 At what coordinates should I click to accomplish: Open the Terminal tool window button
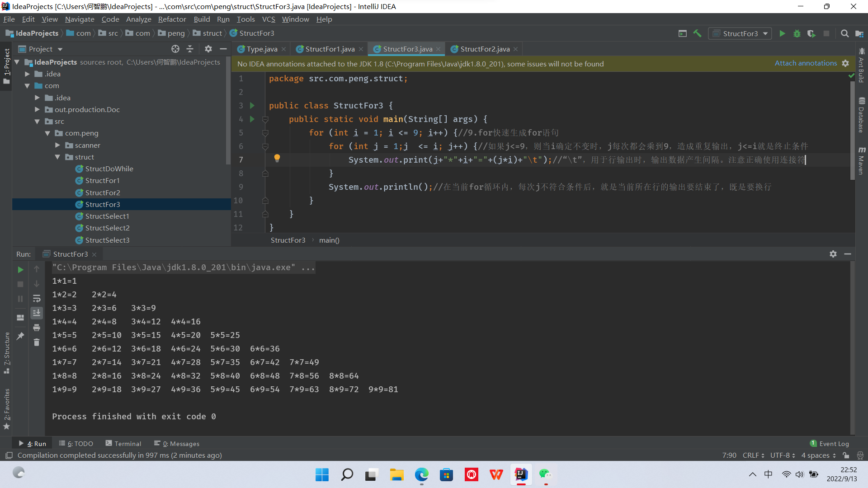pos(123,444)
